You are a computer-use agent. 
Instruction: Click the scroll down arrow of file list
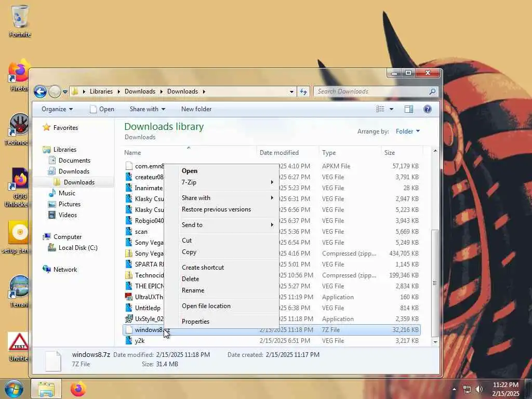coord(435,342)
